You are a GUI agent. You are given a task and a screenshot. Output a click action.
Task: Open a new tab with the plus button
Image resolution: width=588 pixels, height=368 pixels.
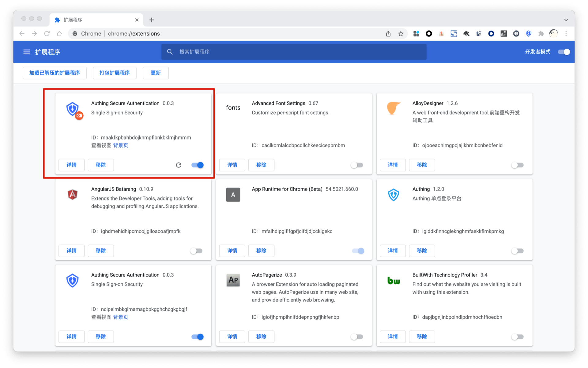[152, 20]
